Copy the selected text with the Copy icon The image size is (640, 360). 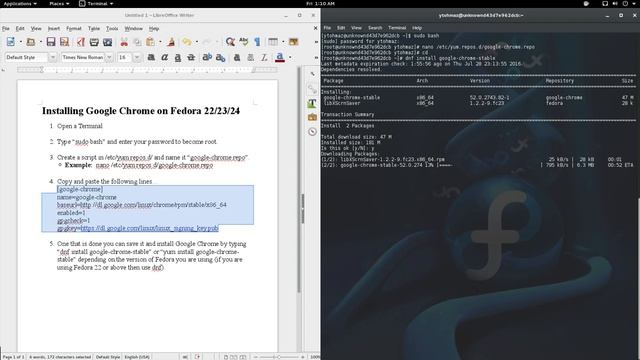click(x=138, y=42)
